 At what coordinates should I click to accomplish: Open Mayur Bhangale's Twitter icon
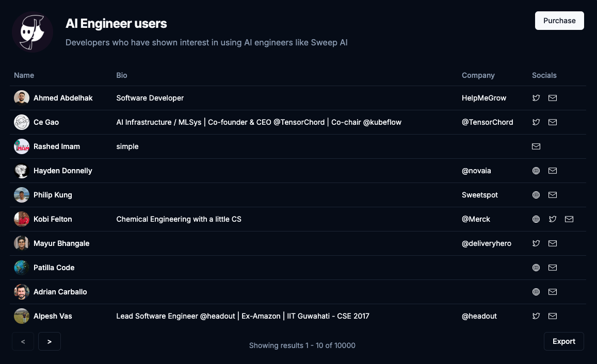click(x=536, y=243)
